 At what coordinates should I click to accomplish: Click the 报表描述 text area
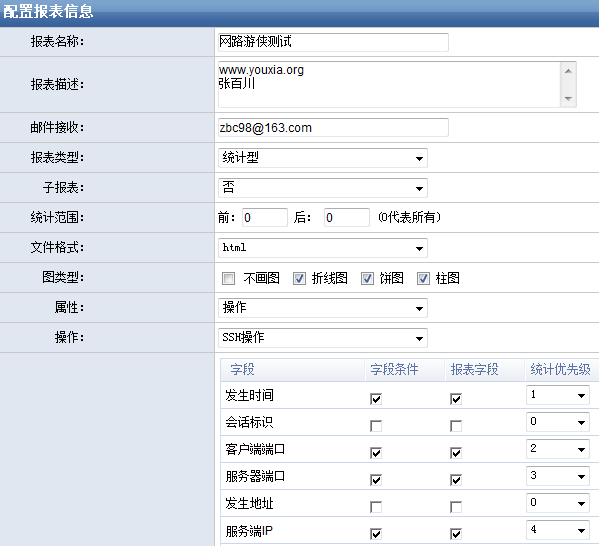click(389, 84)
